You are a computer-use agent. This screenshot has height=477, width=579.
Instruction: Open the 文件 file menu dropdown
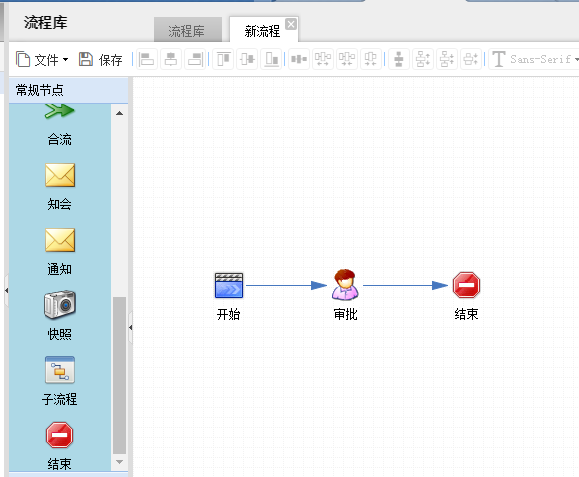42,59
